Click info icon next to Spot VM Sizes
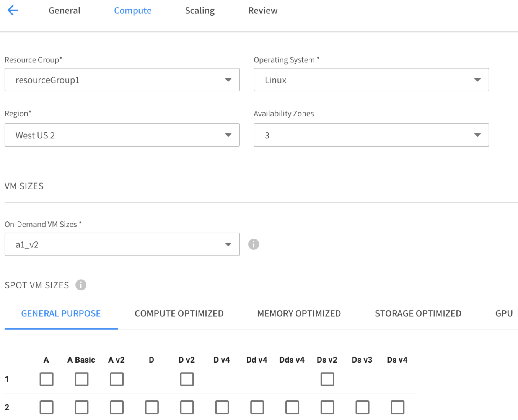The image size is (518, 420). click(81, 285)
